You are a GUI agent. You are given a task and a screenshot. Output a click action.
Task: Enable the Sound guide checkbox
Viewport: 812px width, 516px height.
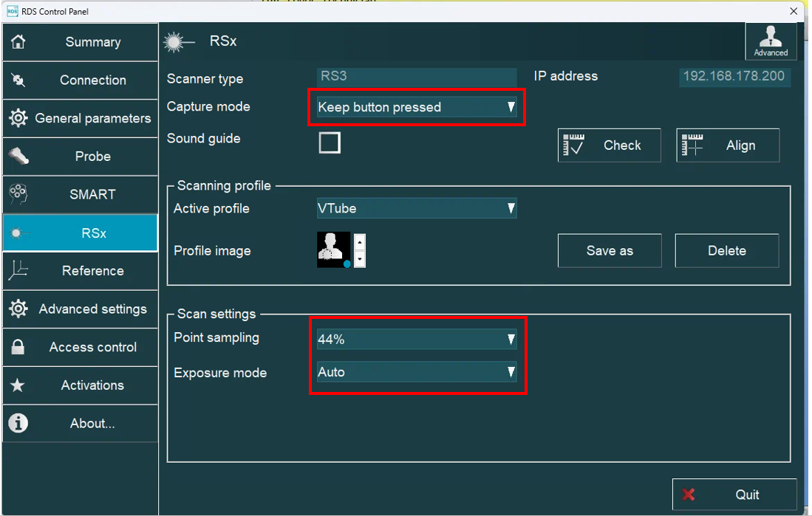[330, 142]
